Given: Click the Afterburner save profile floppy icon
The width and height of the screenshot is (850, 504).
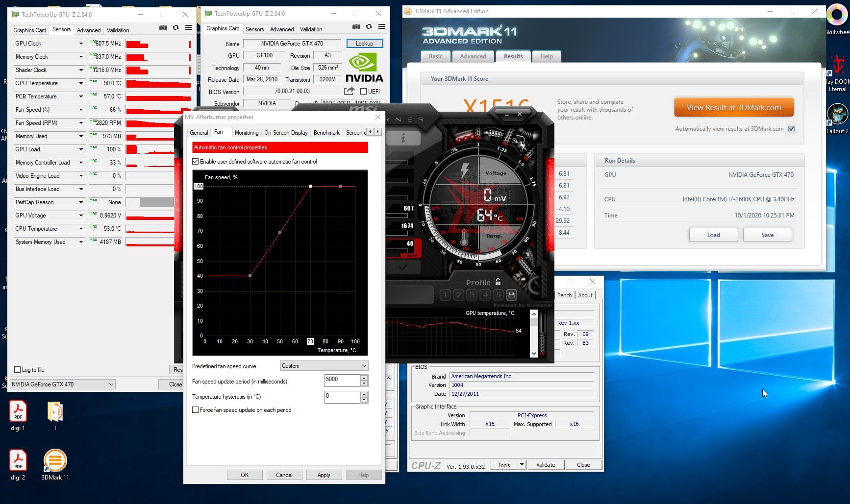Looking at the screenshot, I should tap(511, 295).
